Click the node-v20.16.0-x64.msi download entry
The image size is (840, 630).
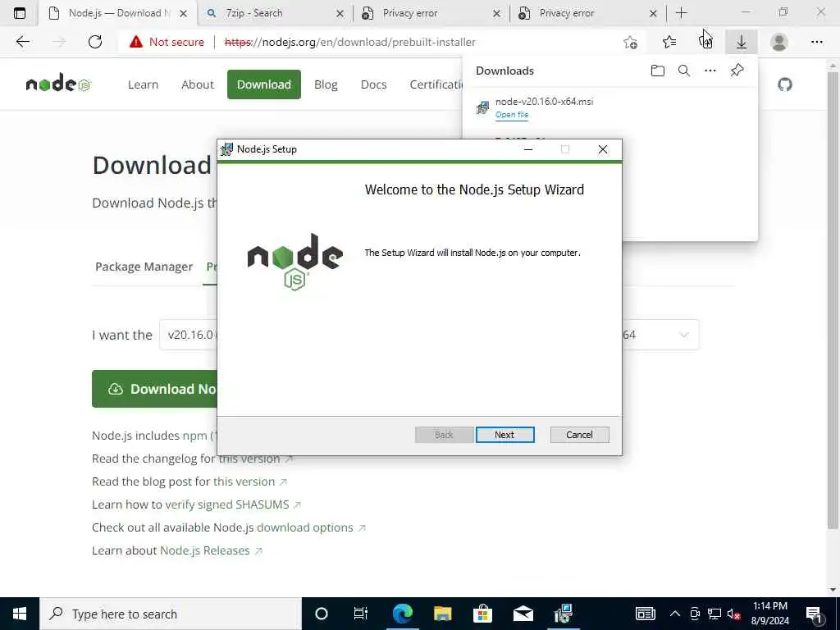pos(609,107)
